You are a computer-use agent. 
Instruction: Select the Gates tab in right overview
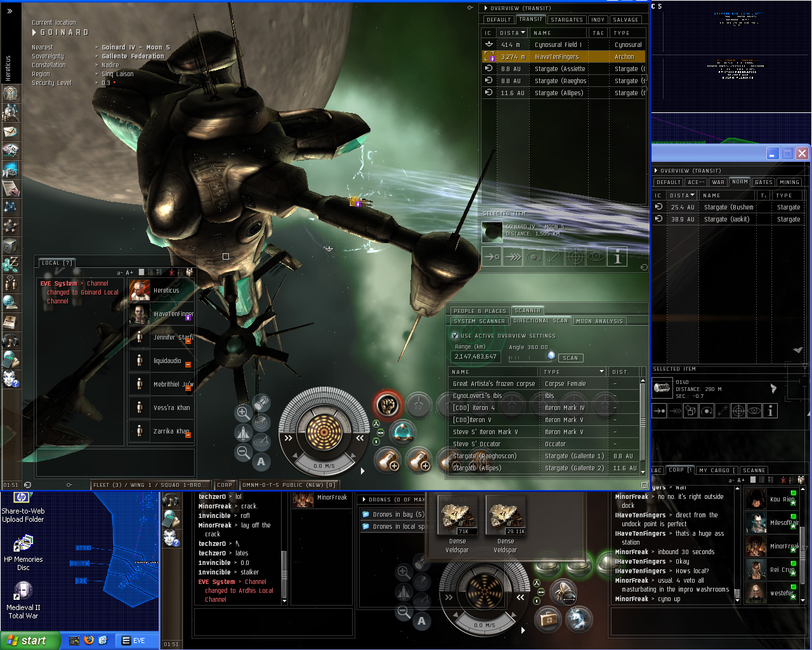(764, 182)
